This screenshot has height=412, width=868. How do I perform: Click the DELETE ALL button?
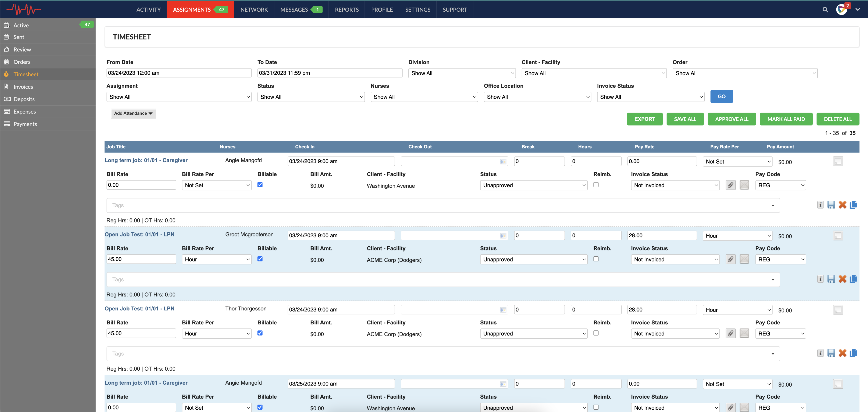pos(838,119)
